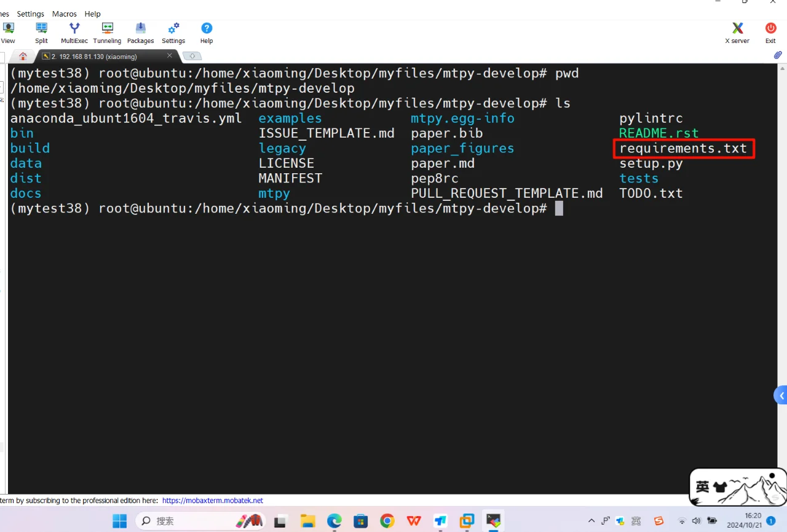The image size is (787, 532).
Task: Click the MobaXterm taskbar icon
Action: coord(493,521)
